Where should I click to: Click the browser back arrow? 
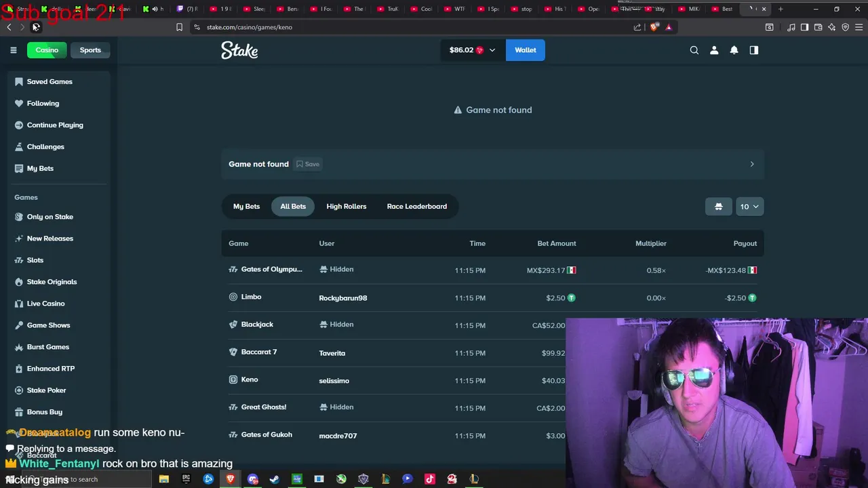[9, 27]
